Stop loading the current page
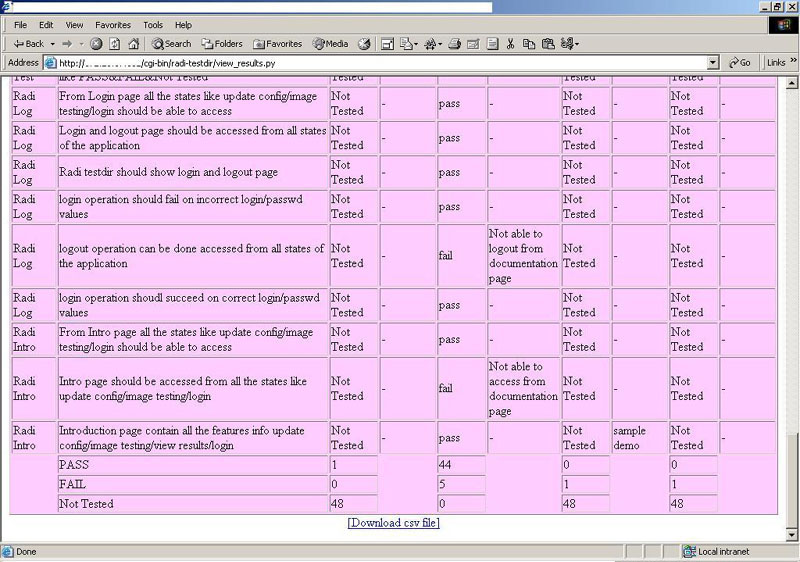Viewport: 800px width, 562px height. tap(96, 44)
